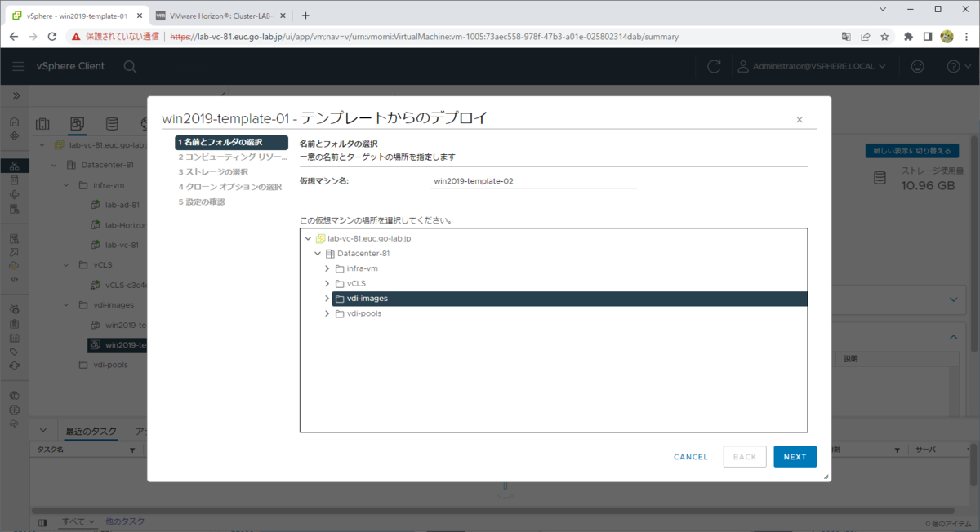Close the deploy from template dialog
Screen dimensions: 980x532
click(800, 120)
